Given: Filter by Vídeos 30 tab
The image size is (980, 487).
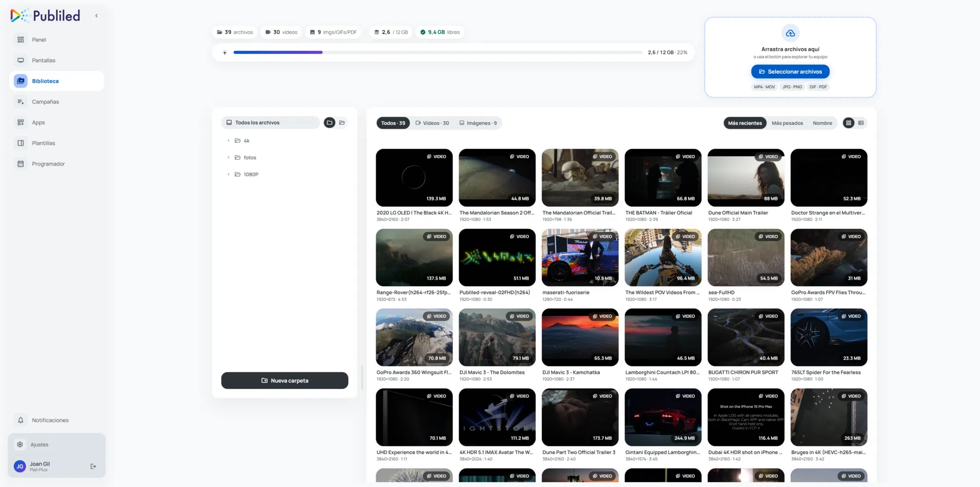Looking at the screenshot, I should [432, 123].
